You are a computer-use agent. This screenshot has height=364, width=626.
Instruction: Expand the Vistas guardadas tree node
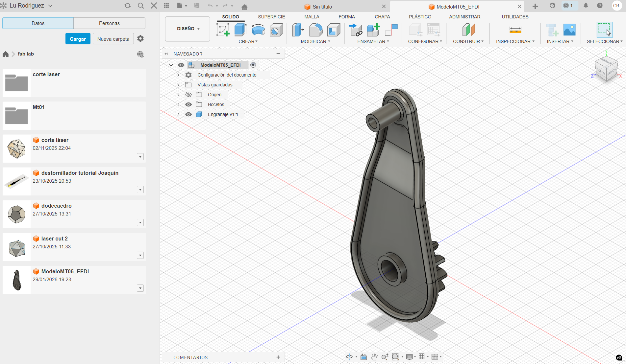(x=178, y=85)
